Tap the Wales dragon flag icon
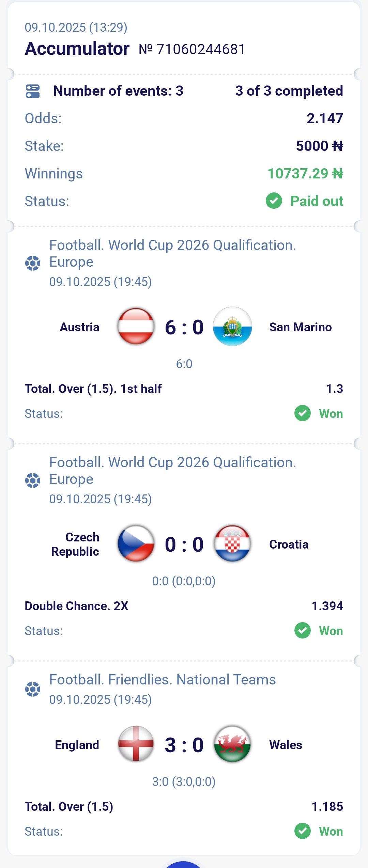The height and width of the screenshot is (868, 368). click(232, 744)
